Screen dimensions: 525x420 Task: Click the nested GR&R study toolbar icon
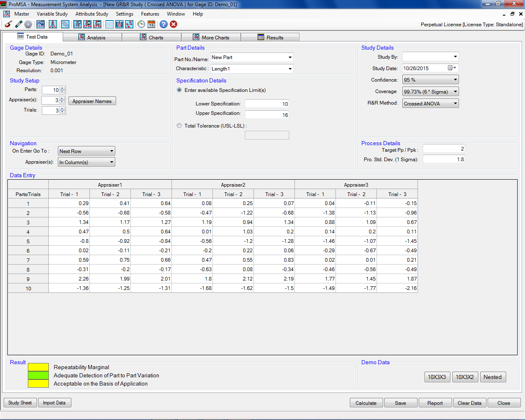97,24
